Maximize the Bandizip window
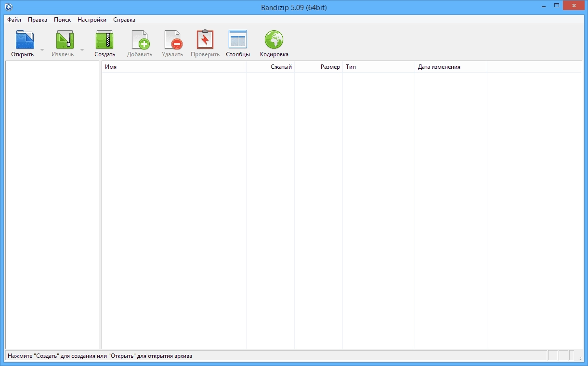Image resolution: width=588 pixels, height=366 pixels. tap(556, 5)
